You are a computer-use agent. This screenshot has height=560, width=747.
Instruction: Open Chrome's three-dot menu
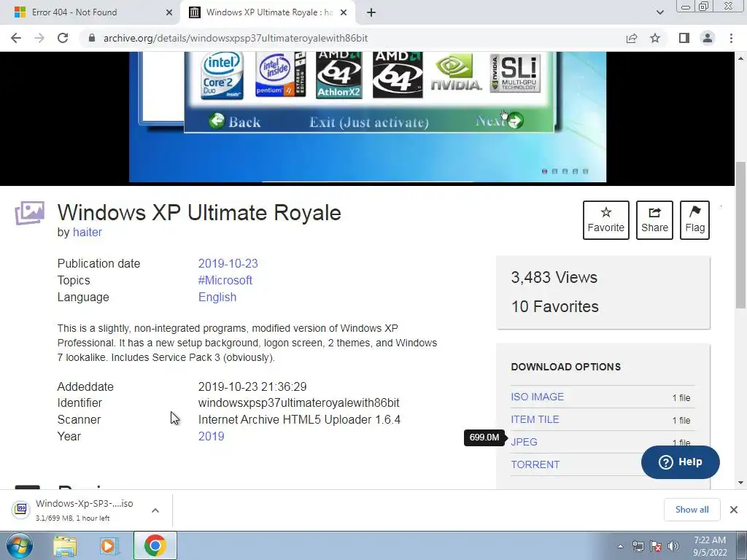731,38
